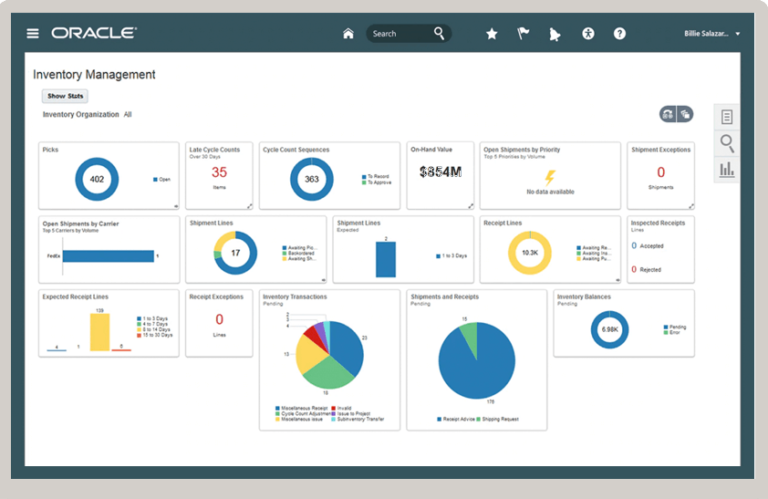Click Shipment Lines donut tile corner icon

323,280
